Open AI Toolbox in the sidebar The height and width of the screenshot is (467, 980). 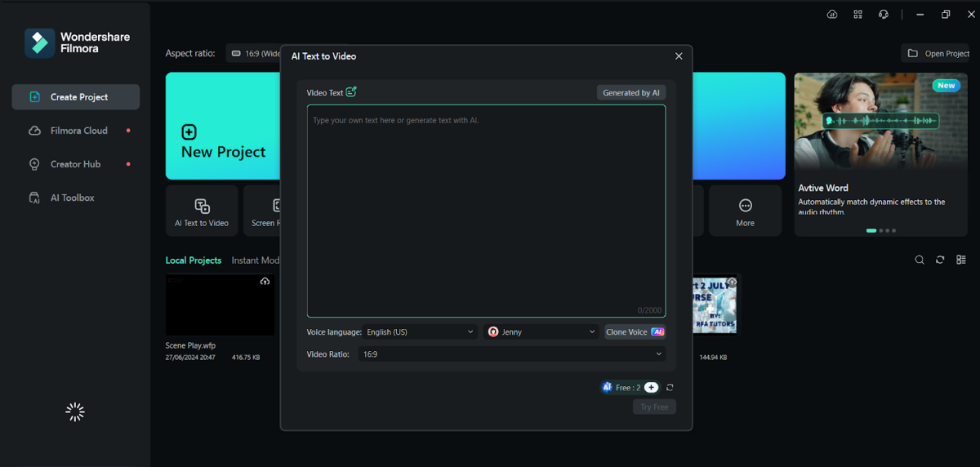[x=73, y=198]
